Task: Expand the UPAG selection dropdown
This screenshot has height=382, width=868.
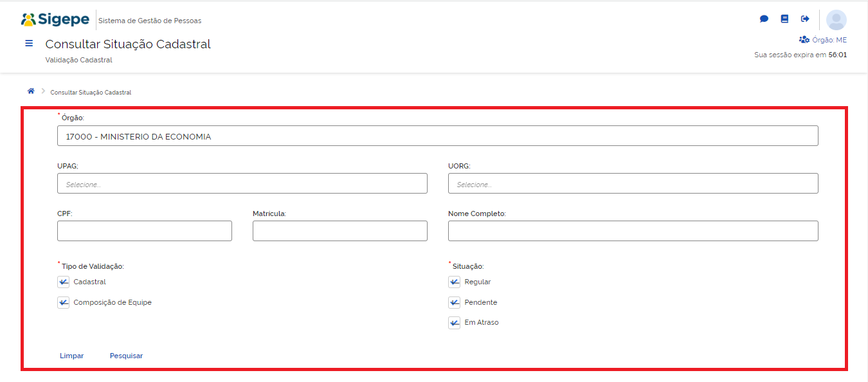Action: pos(242,184)
